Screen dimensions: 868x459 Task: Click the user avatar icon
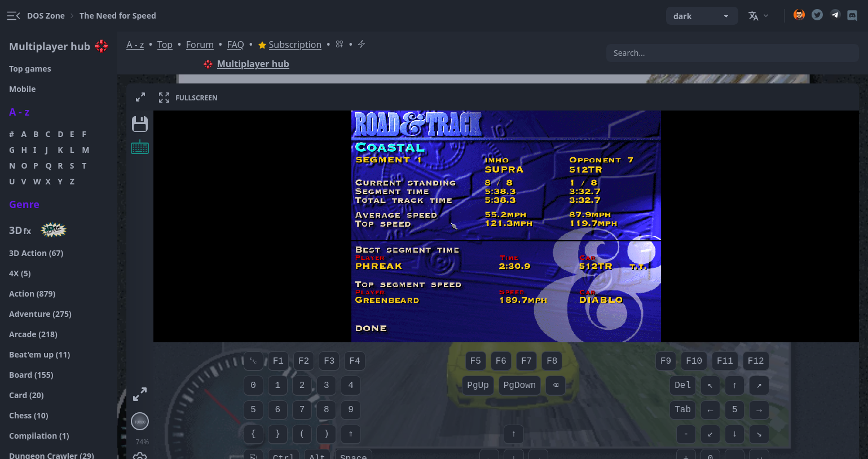(x=799, y=15)
